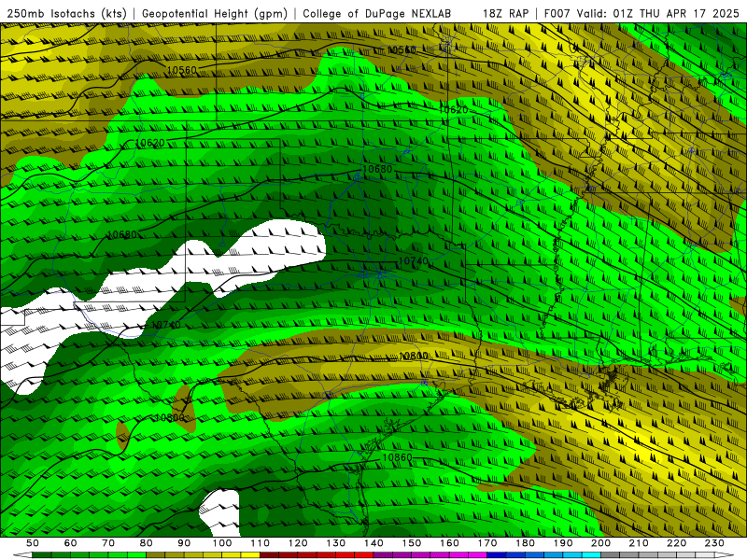This screenshot has width=747, height=560.
Task: Click the dark gray swatch below 200
Action: tap(611, 555)
